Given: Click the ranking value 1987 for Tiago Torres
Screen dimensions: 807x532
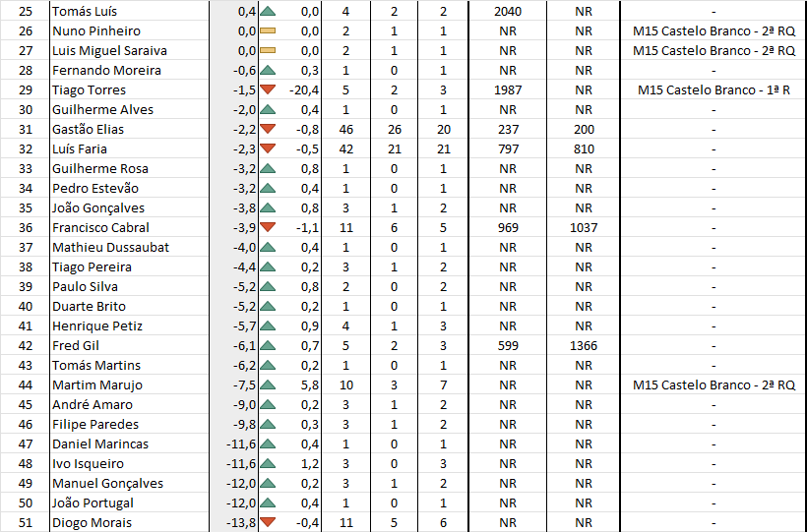Looking at the screenshot, I should click(508, 90).
